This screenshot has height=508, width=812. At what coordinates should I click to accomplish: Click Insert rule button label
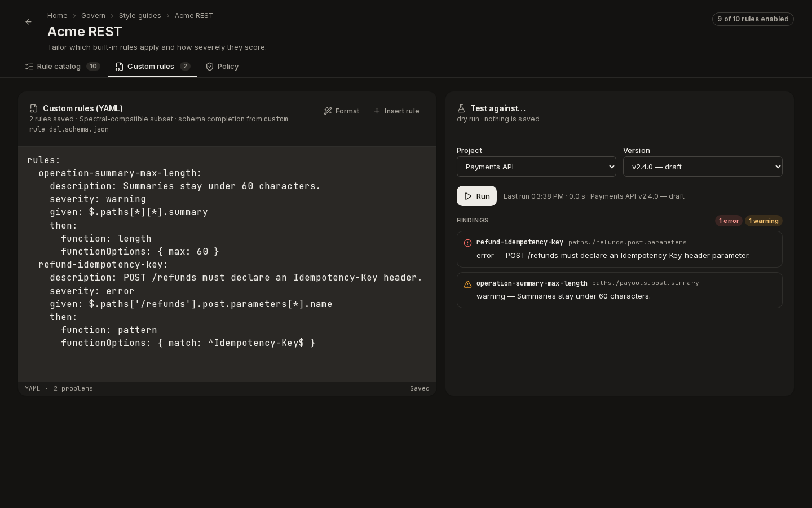click(401, 111)
